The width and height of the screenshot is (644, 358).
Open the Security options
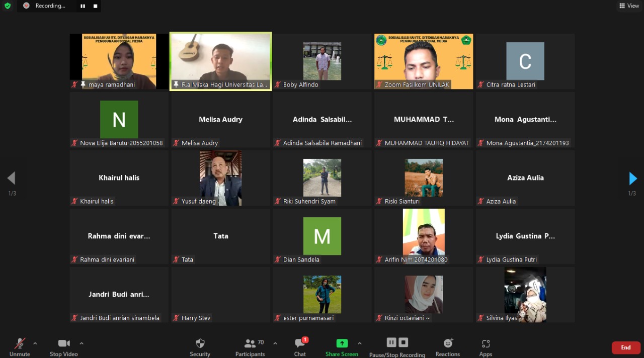200,347
